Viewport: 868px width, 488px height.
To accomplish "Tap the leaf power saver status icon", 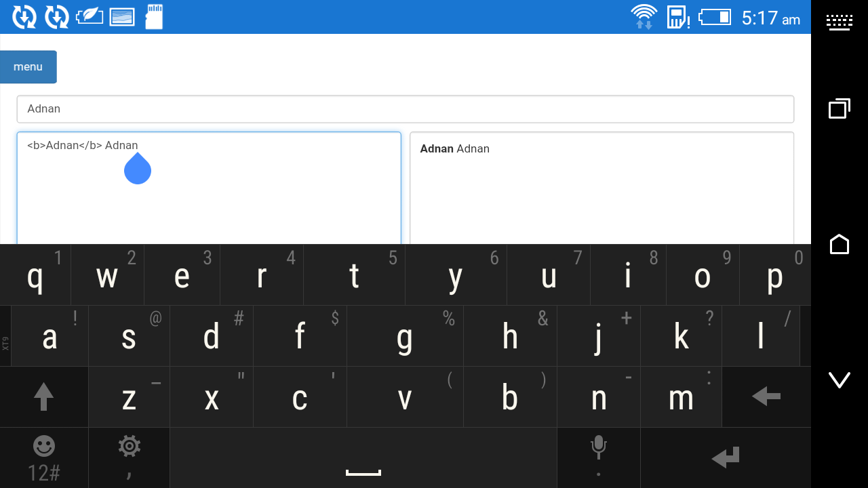I will tap(89, 16).
